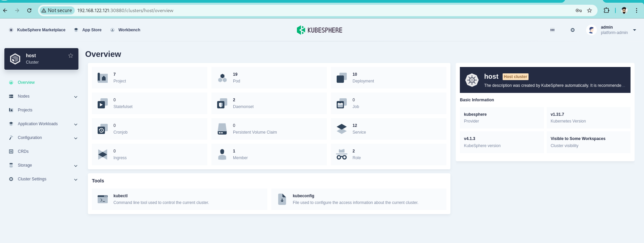Click the kubectl tool label
This screenshot has width=644, height=243.
pyautogui.click(x=121, y=196)
